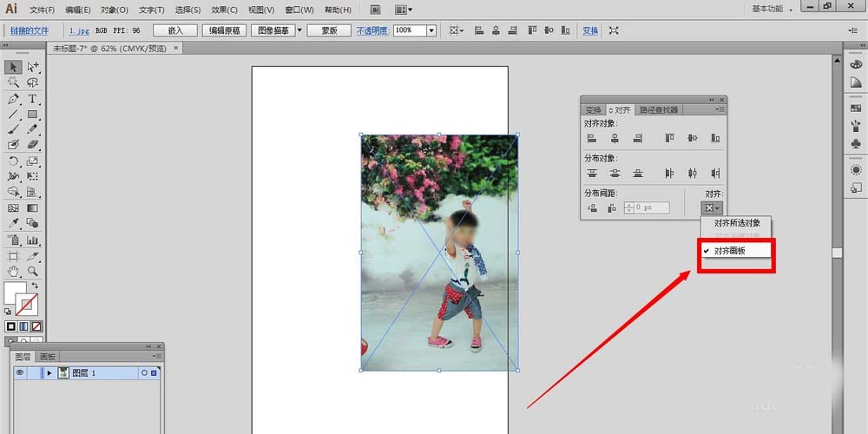Select the Eraser tool
The height and width of the screenshot is (434, 868).
pyautogui.click(x=33, y=144)
